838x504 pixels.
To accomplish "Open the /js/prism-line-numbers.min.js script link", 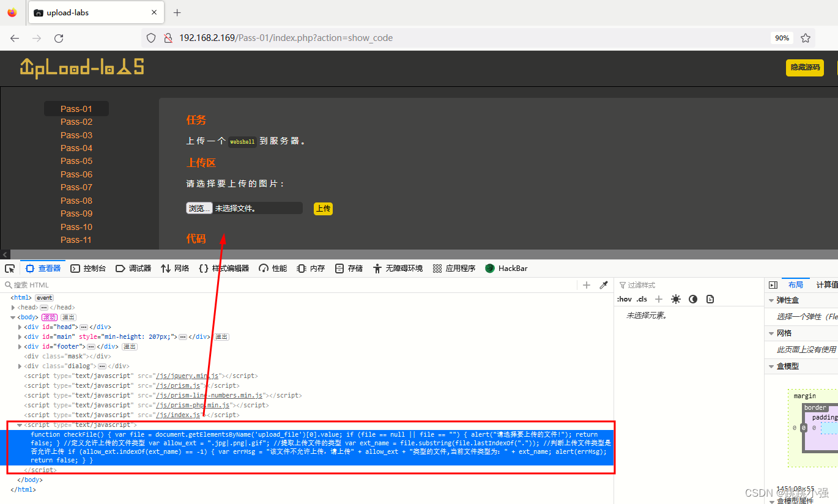I will point(209,396).
